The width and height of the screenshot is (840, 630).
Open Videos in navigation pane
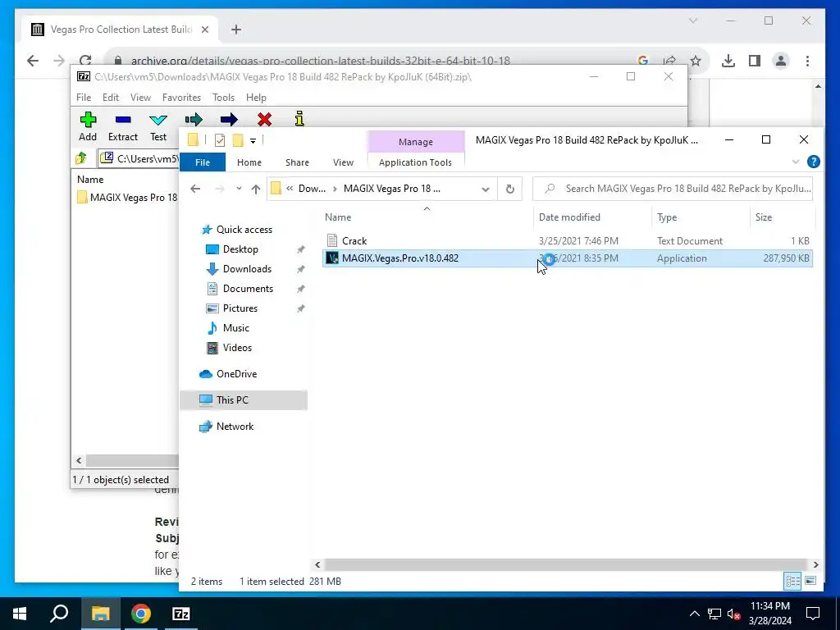[x=237, y=348]
